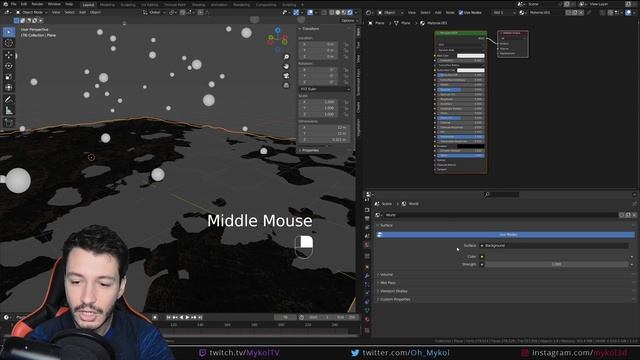Open the Modifiers wrench tab icon
Image resolution: width=640 pixels, height=360 pixels.
point(367,276)
